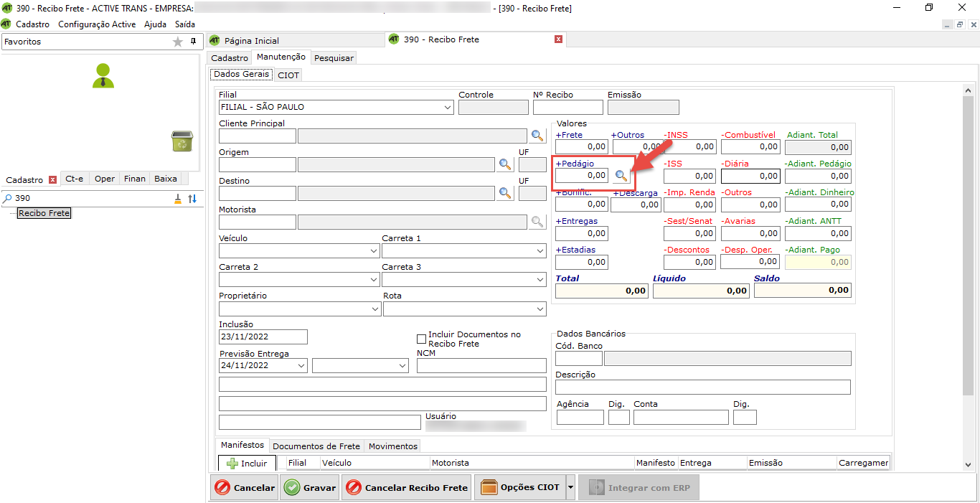Click the Motorista search magnifier icon
The image size is (980, 503).
pos(537,222)
